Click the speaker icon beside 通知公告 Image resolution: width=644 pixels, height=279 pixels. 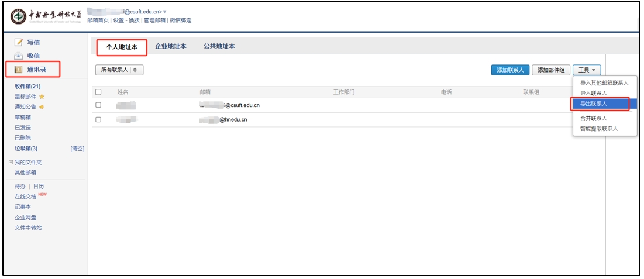tap(42, 107)
